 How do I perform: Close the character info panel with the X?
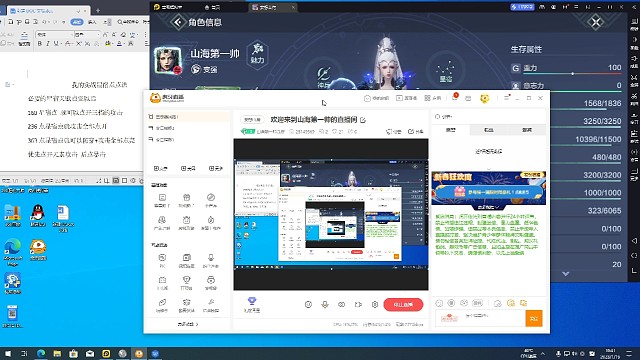click(x=596, y=22)
